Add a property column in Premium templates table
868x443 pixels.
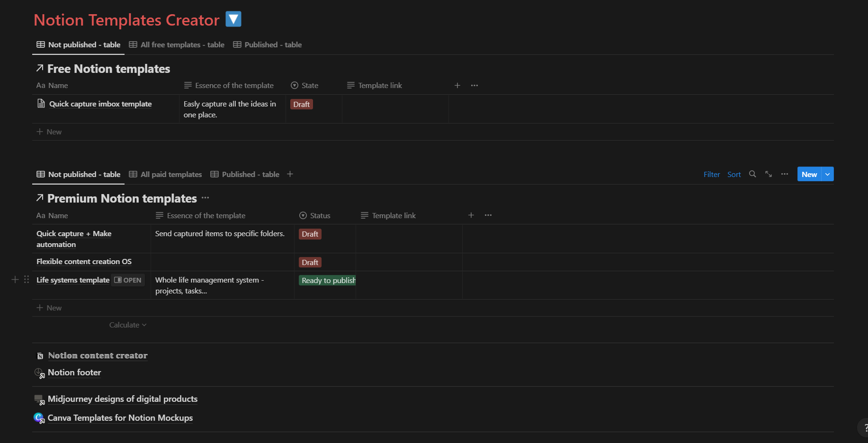tap(471, 215)
